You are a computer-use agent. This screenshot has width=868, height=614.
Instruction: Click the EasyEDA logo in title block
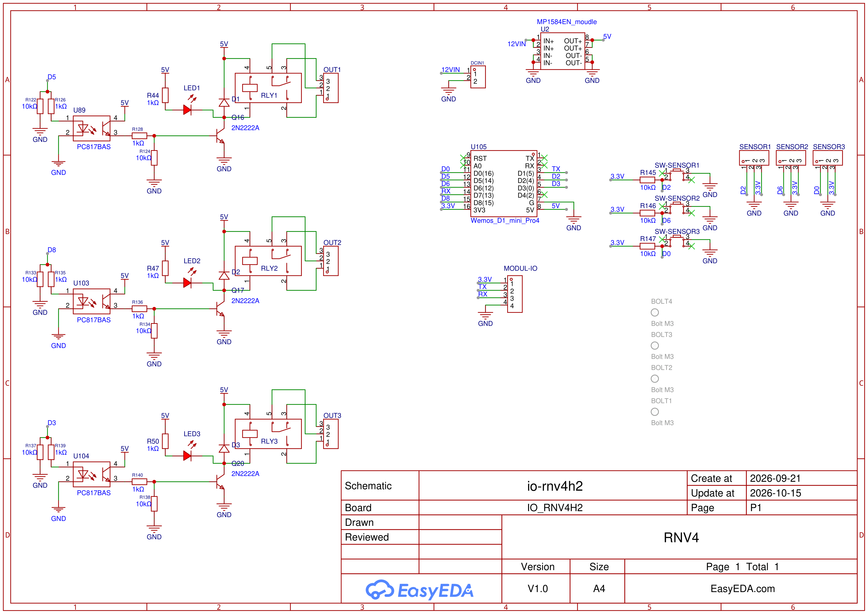(x=419, y=590)
